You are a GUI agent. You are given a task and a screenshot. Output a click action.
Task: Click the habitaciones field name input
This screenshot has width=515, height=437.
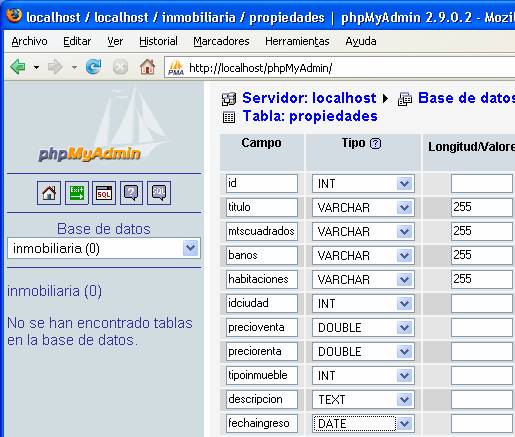pyautogui.click(x=262, y=279)
